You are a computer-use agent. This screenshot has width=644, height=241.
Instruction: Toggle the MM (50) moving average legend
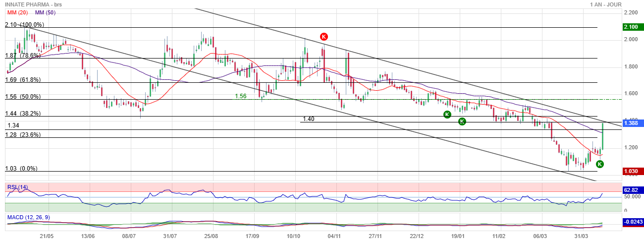45,12
